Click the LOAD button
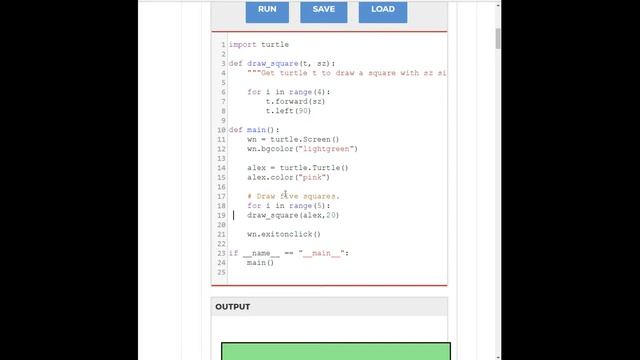 click(x=383, y=11)
